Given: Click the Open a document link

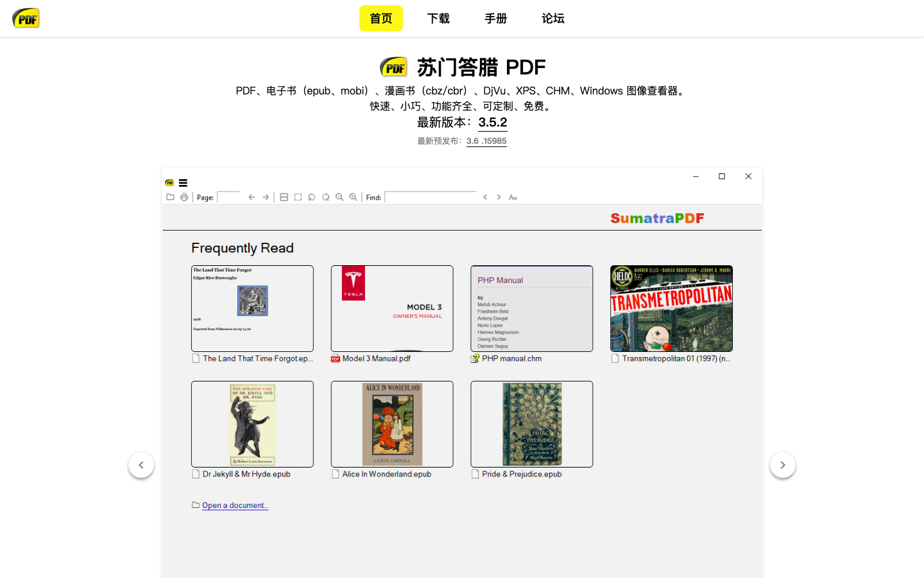Looking at the screenshot, I should point(235,505).
